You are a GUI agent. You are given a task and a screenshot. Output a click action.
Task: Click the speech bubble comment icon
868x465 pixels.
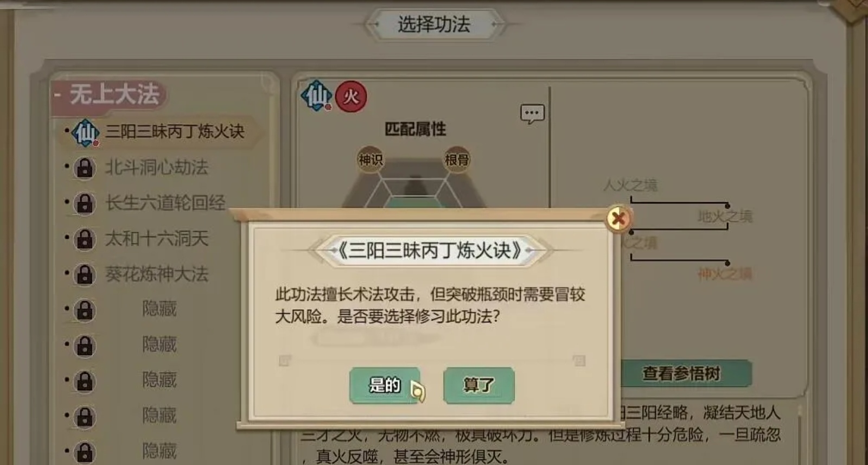click(532, 114)
